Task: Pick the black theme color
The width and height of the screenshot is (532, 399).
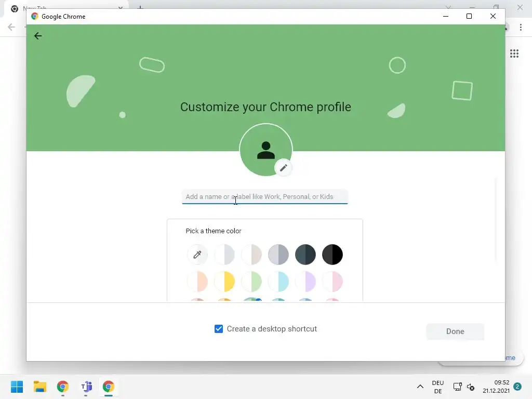Action: 332,255
